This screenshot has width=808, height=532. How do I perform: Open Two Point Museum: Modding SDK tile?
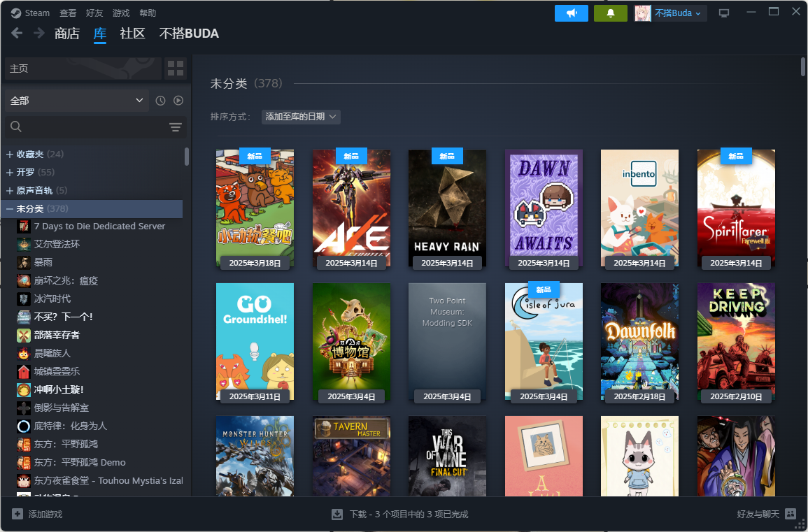(447, 341)
